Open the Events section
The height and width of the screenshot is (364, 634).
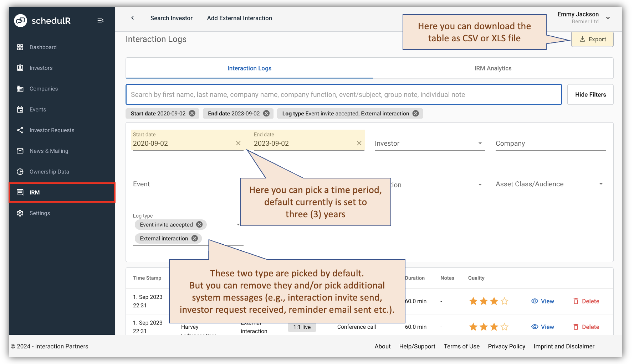[x=37, y=109]
